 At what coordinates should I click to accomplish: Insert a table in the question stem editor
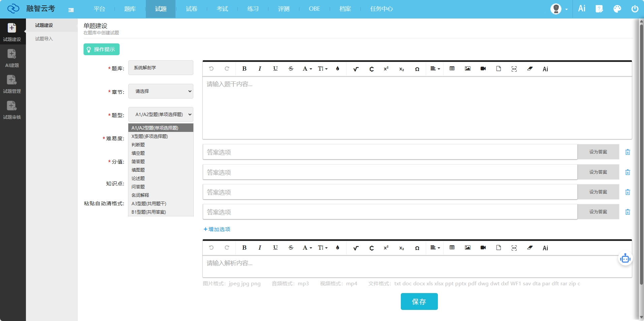point(452,69)
